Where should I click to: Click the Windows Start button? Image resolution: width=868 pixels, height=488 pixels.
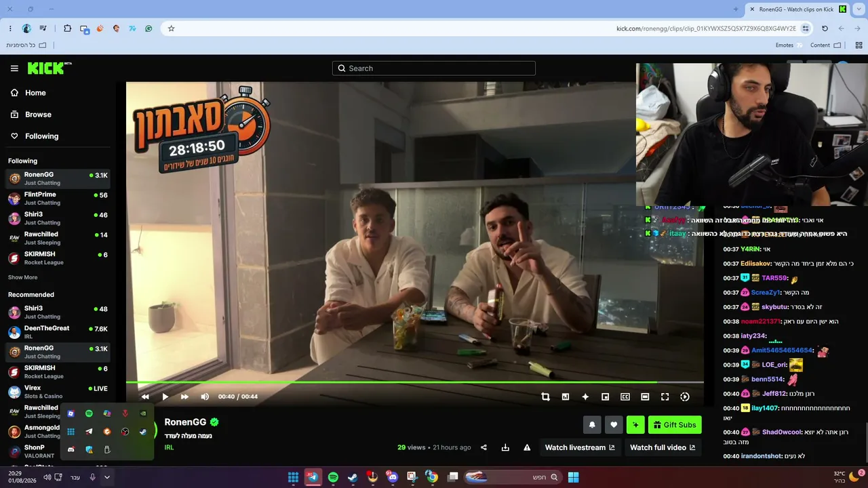573,477
